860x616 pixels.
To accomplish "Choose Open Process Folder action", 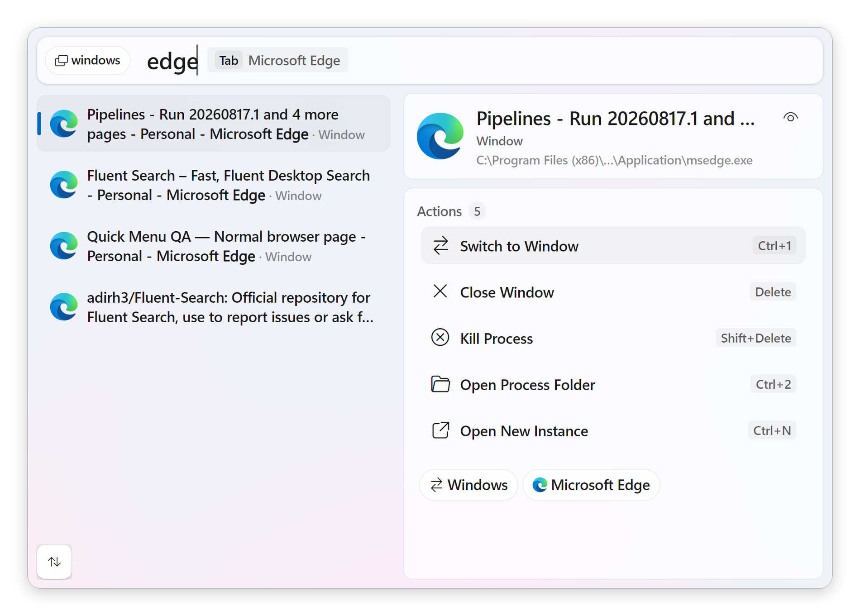I will click(613, 384).
